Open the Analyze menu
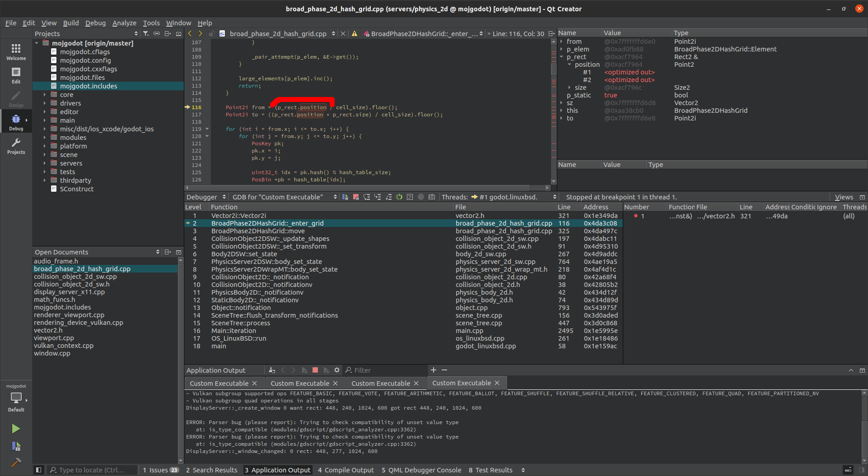 coord(124,23)
